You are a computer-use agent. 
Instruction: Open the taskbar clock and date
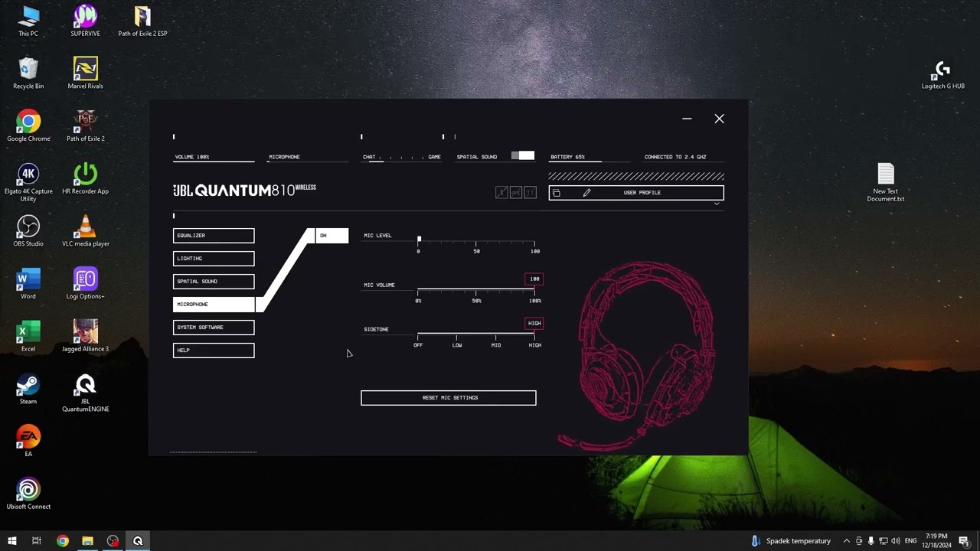936,541
